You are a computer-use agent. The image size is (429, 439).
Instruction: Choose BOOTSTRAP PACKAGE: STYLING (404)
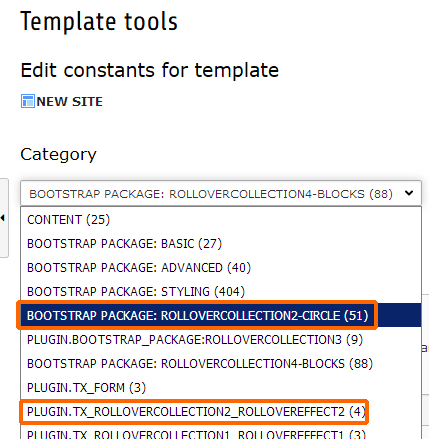point(136,292)
